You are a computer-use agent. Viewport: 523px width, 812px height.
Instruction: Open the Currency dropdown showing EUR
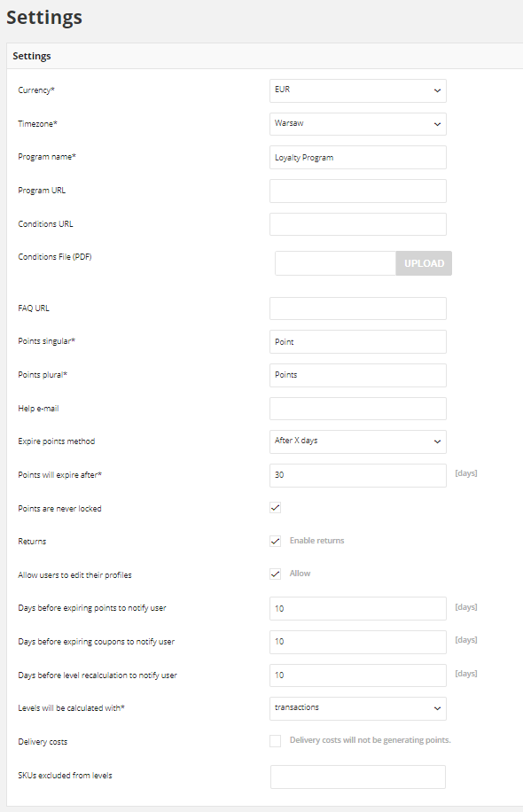pyautogui.click(x=358, y=90)
